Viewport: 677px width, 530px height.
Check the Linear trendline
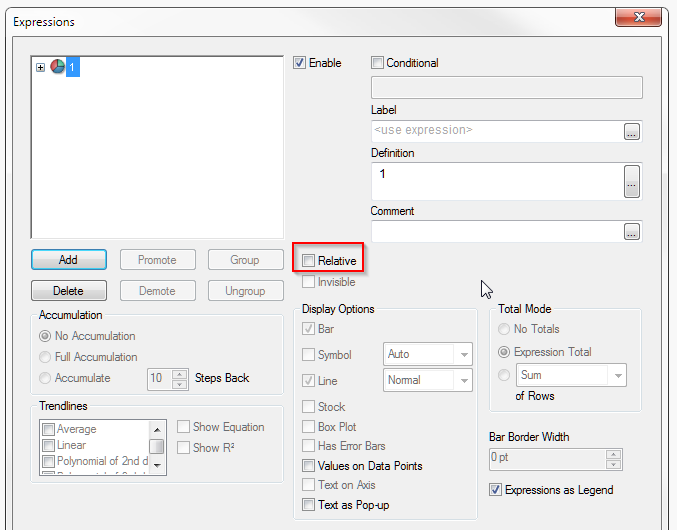tap(48, 445)
